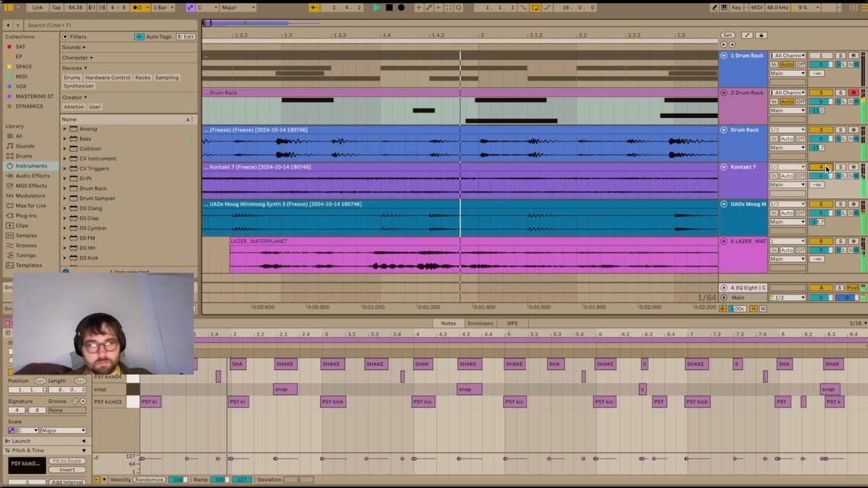Viewport: 868px width, 488px height.
Task: Click the Max for Live library icon
Action: [x=9, y=205]
